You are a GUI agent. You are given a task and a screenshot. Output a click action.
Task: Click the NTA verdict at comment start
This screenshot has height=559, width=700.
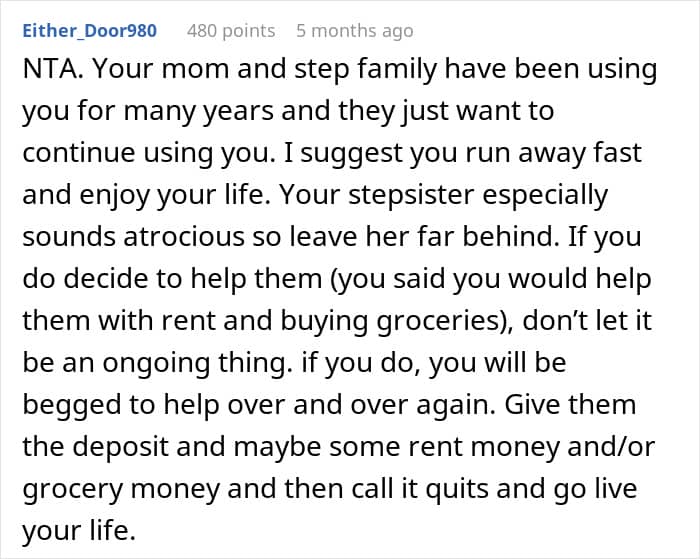click(x=49, y=71)
